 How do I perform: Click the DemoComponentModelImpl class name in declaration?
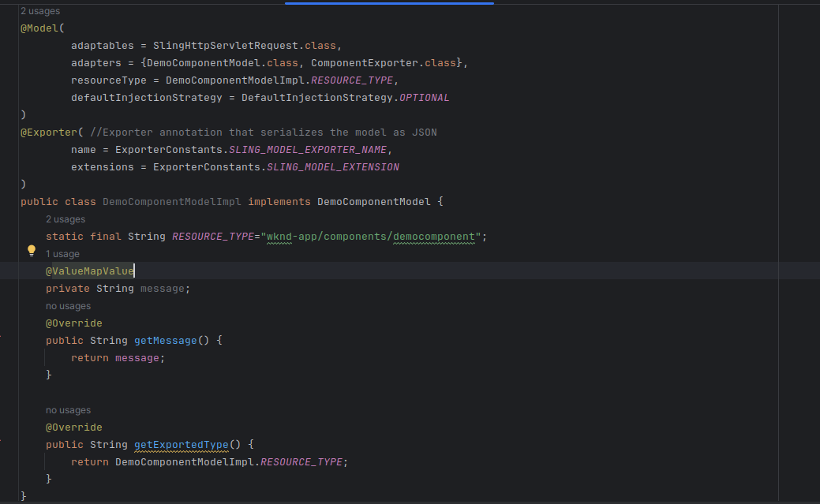[x=171, y=202]
